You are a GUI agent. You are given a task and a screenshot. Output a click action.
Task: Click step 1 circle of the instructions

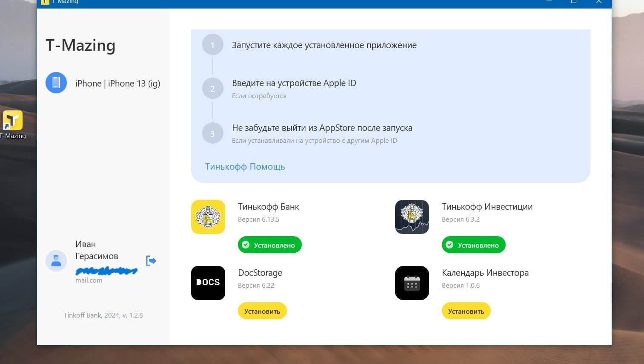pos(212,44)
